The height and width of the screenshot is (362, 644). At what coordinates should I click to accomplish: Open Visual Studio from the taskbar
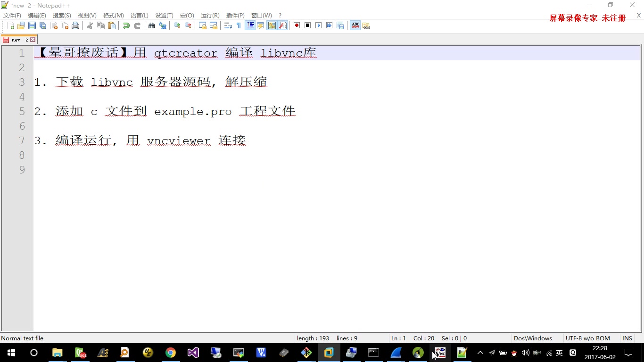click(x=193, y=353)
